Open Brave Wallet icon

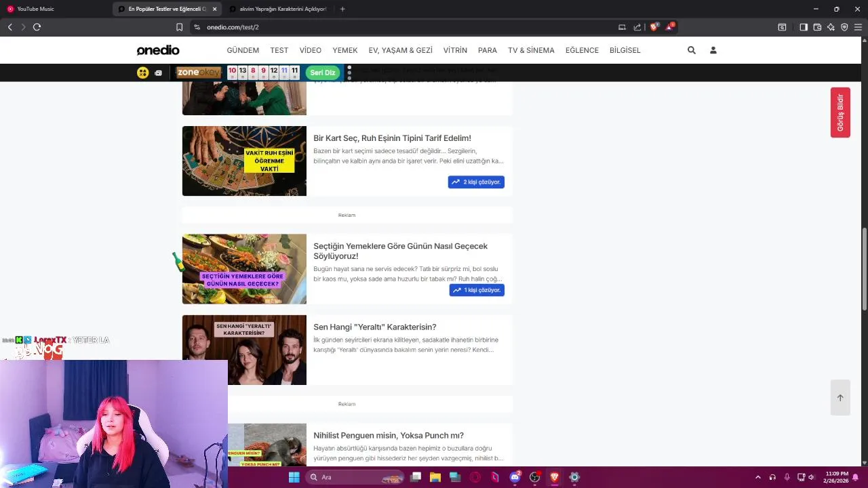tap(817, 27)
